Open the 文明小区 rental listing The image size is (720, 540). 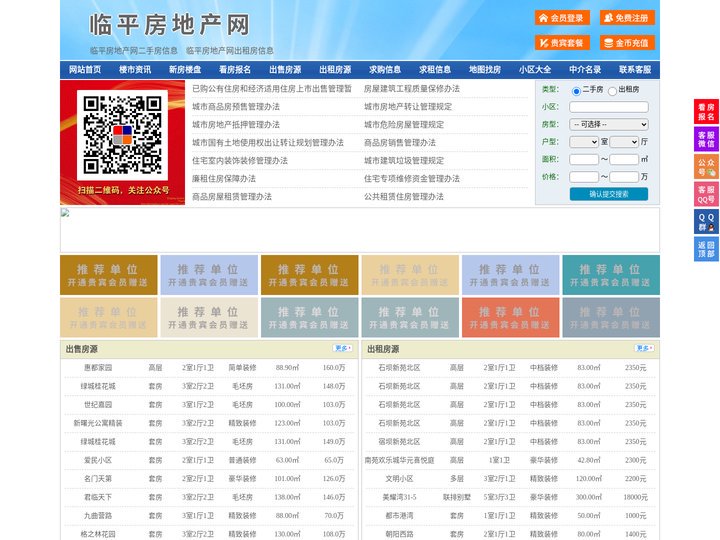pos(399,478)
